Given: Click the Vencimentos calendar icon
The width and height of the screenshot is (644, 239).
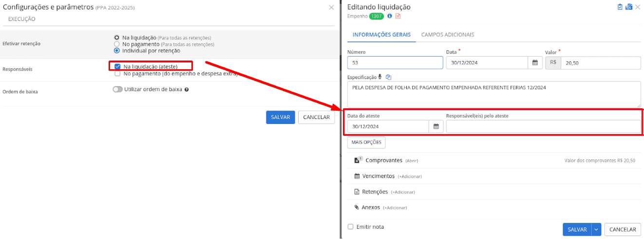Looking at the screenshot, I should click(x=357, y=176).
